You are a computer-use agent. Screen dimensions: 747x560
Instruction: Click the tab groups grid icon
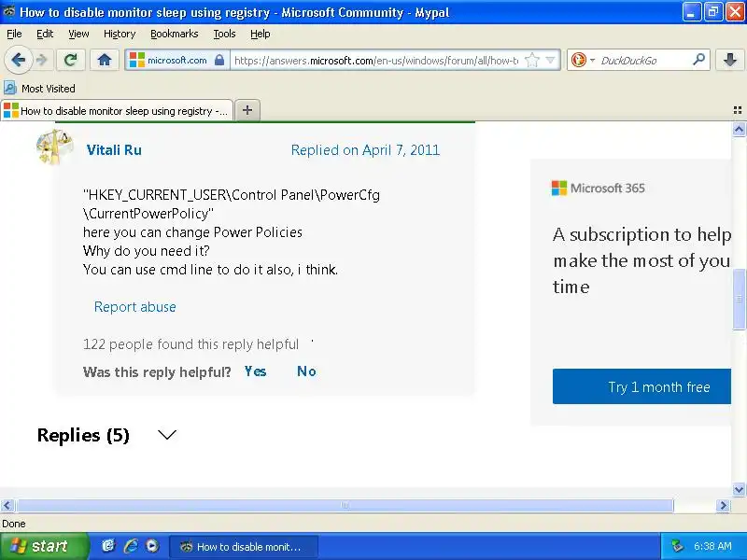point(737,110)
